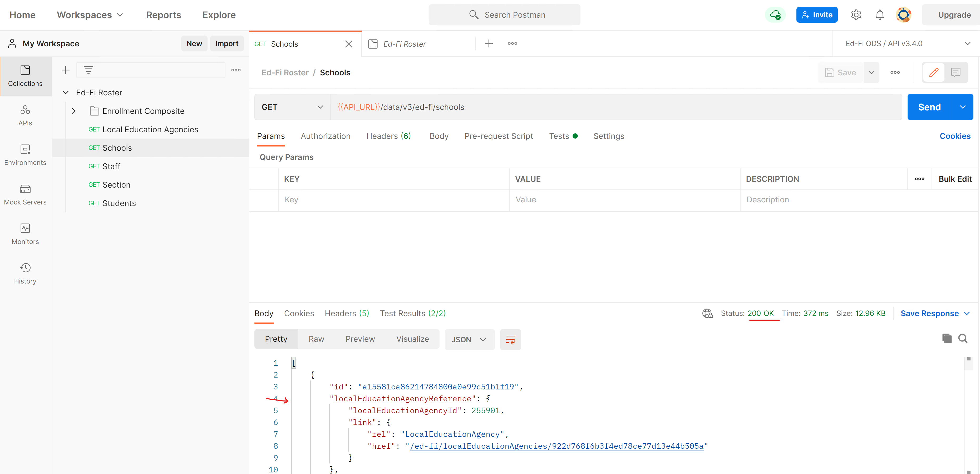Search within the response body
Viewport: 980px width, 474px height.
(x=963, y=338)
